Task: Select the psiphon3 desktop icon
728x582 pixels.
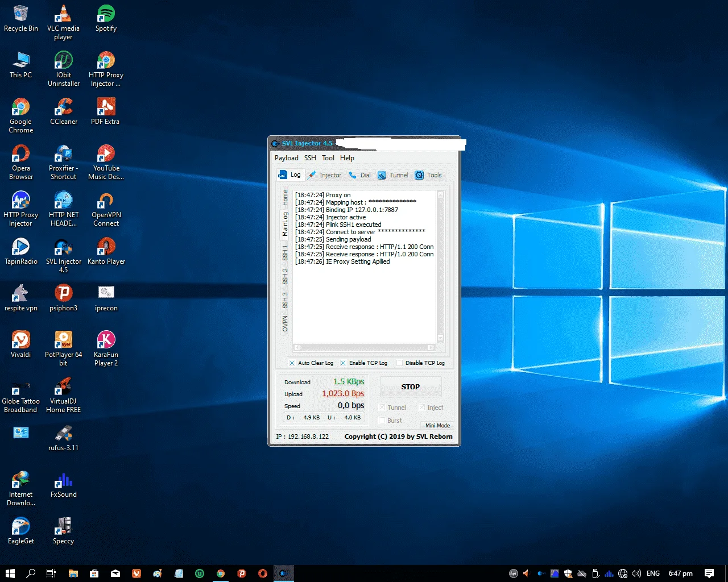Action: [x=63, y=298]
